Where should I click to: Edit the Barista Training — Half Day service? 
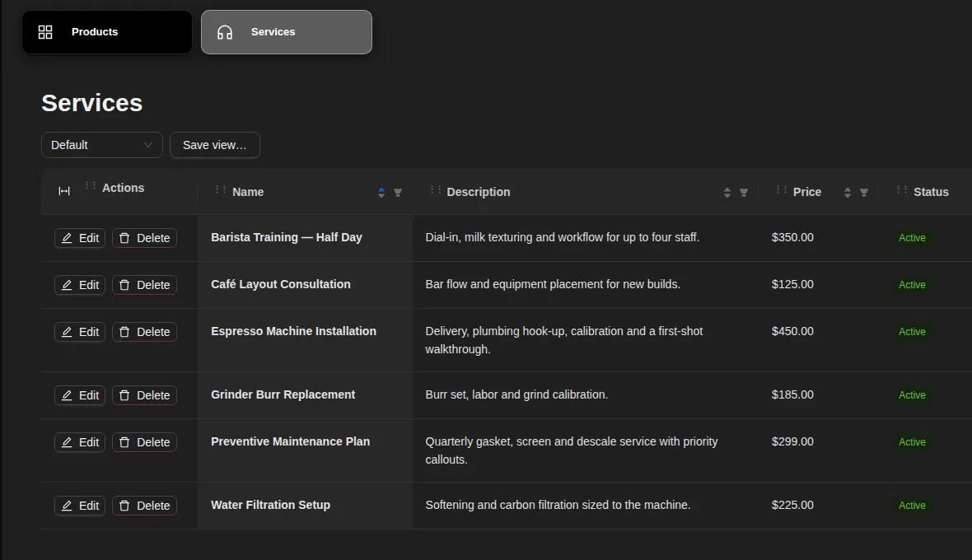pos(80,238)
